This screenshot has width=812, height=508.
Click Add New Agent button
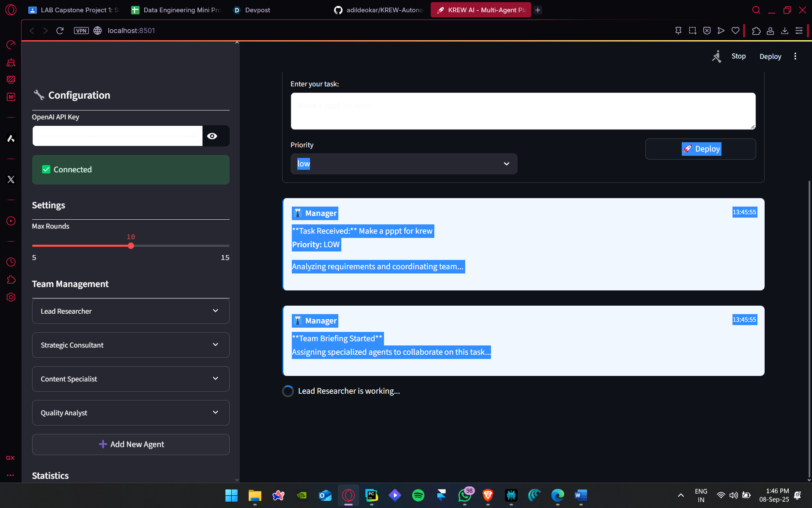click(131, 444)
